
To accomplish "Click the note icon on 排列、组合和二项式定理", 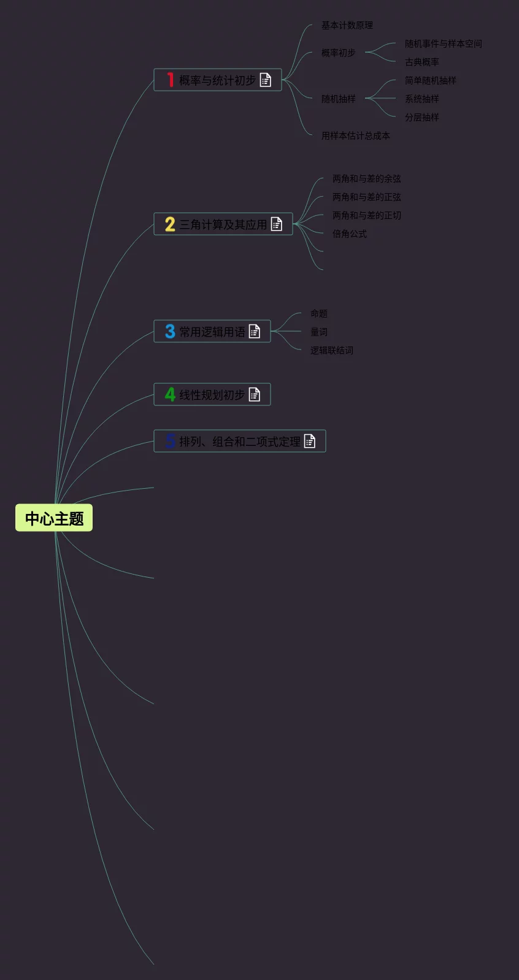I will pos(310,442).
